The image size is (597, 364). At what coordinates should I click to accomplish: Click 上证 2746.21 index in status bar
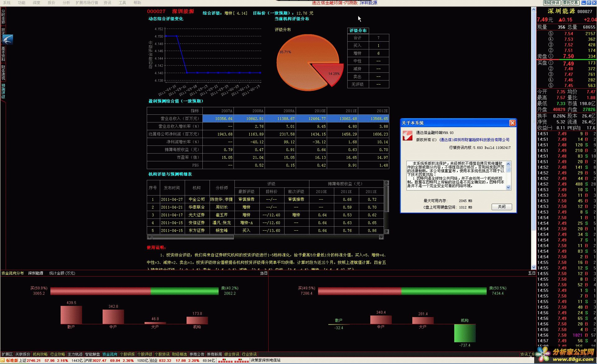pos(30,361)
